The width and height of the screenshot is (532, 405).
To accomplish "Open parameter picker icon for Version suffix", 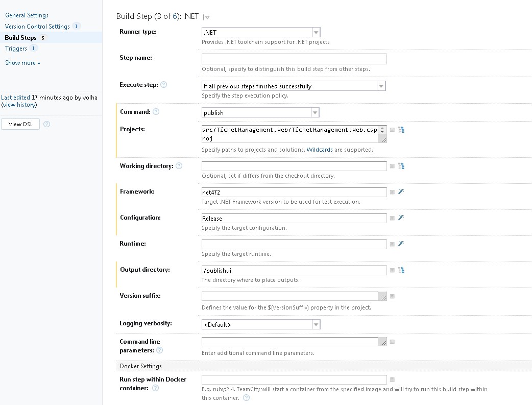I will coord(392,296).
